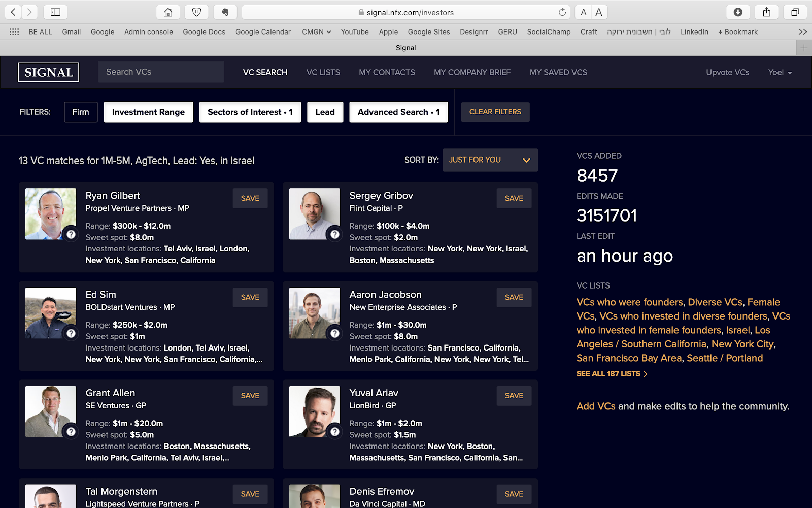This screenshot has height=508, width=812.
Task: Open LinkedIn bookmark
Action: click(694, 31)
